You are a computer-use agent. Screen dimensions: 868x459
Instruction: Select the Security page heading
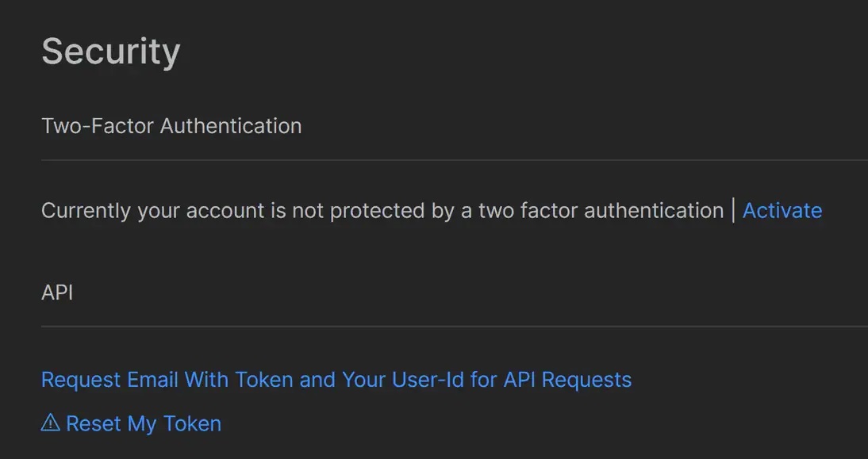(111, 52)
